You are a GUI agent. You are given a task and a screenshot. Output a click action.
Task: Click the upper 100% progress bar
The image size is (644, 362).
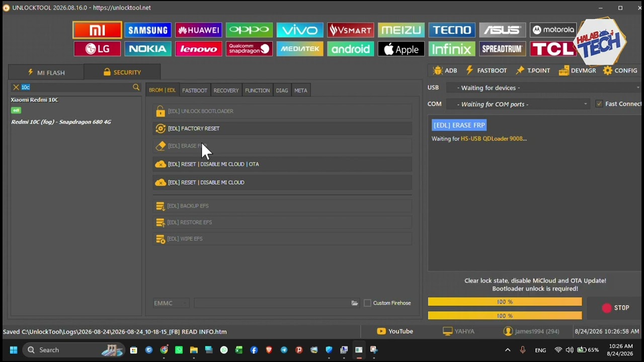(x=505, y=302)
